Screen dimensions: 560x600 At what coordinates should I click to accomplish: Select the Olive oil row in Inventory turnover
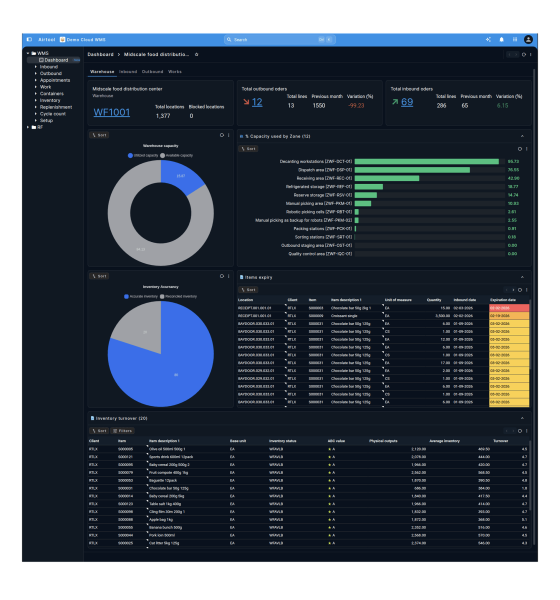(308, 449)
